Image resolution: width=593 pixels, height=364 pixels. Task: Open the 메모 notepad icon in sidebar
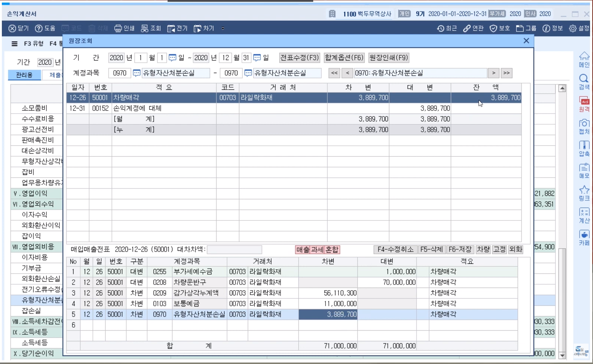[x=584, y=168]
